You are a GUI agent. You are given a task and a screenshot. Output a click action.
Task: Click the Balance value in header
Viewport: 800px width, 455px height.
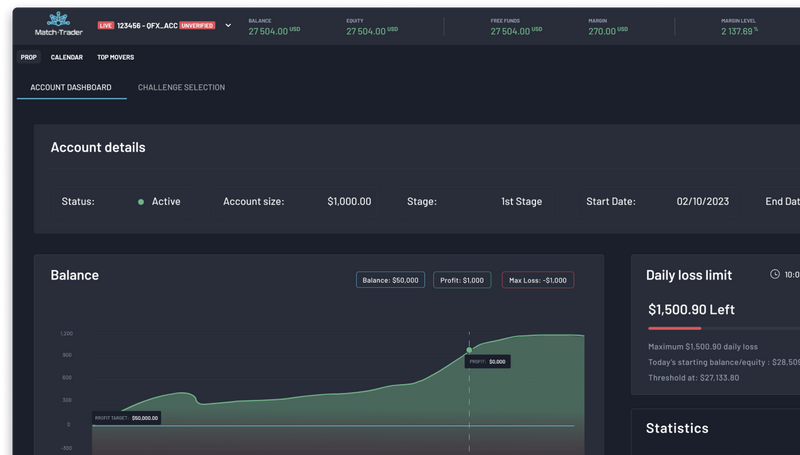268,32
